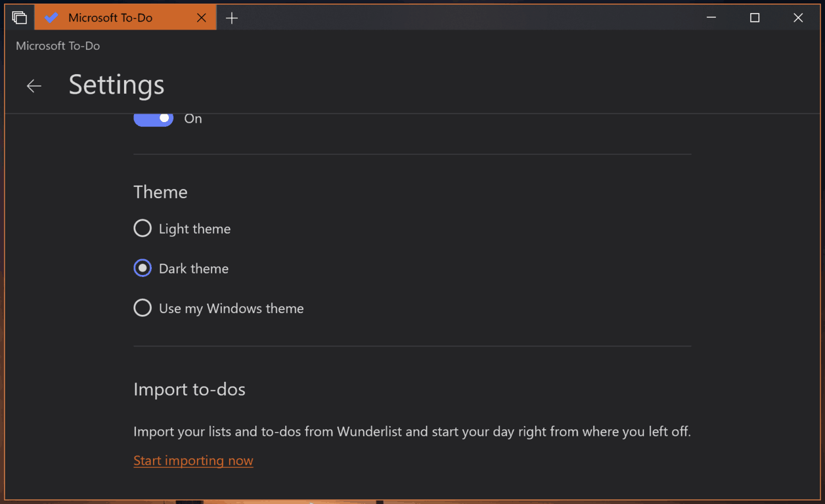Turn off the On toggle switch
Screen dimensions: 825x504
pos(154,119)
